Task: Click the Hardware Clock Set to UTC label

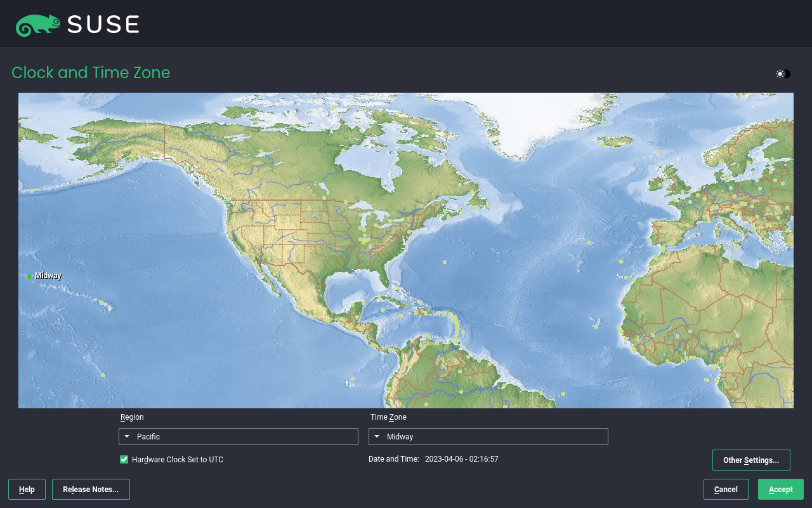Action: [178, 460]
